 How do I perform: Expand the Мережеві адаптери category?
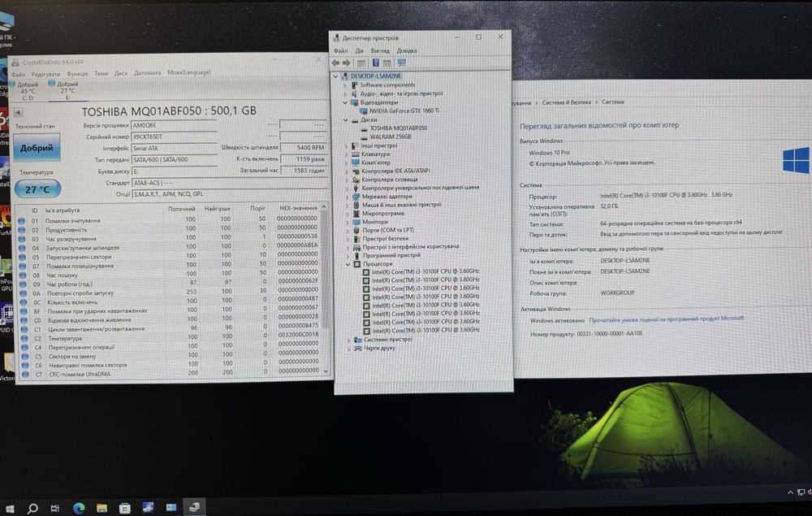point(347,197)
